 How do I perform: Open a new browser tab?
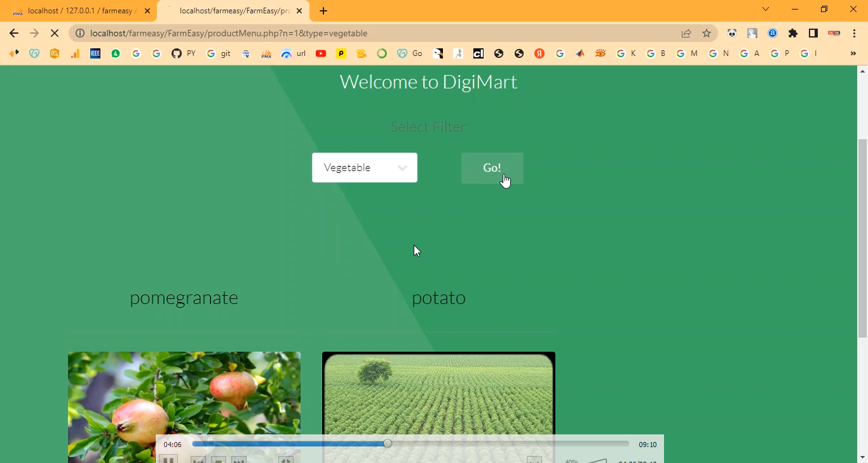click(323, 11)
